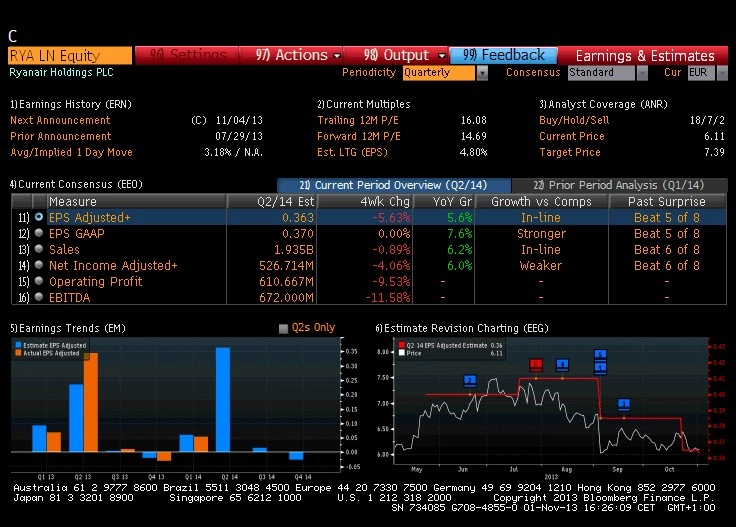The width and height of the screenshot is (736, 527).
Task: Click the Sales estimate 1.935B
Action: [x=293, y=249]
